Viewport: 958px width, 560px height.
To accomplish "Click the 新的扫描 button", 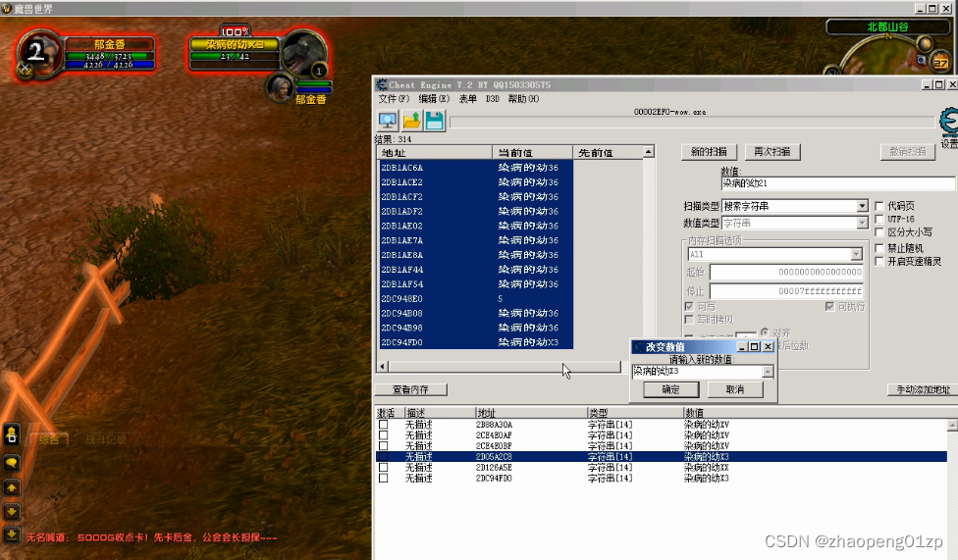I will pos(709,151).
